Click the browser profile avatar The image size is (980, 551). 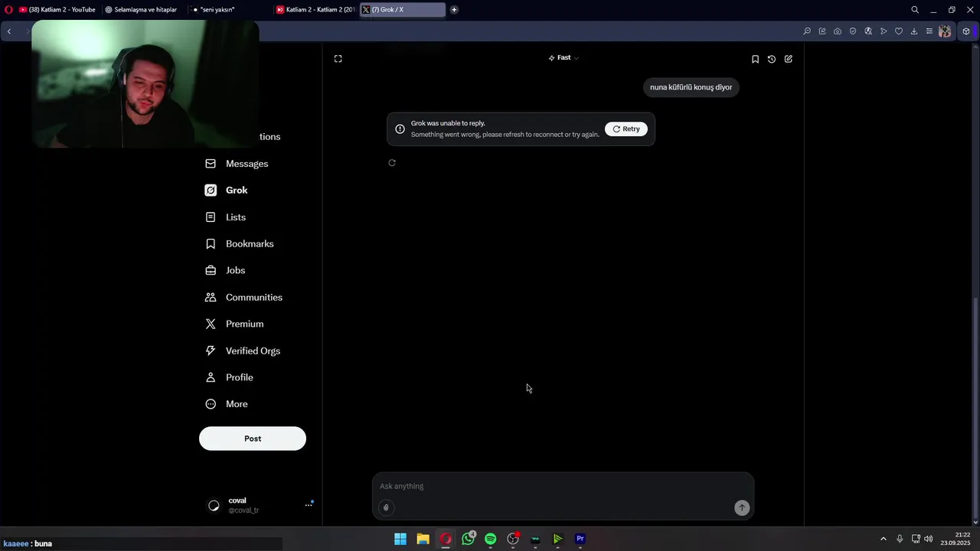coord(945,31)
